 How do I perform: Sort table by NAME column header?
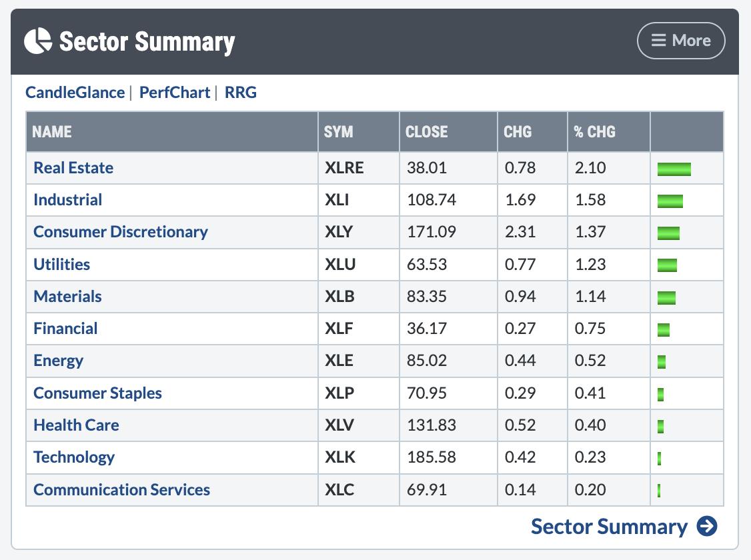point(52,132)
